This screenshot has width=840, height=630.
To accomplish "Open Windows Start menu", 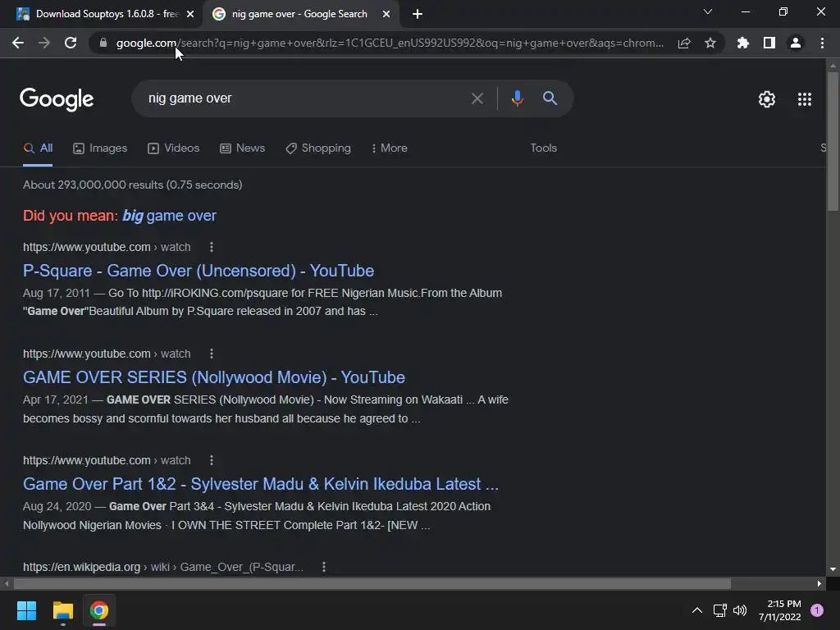I will point(26,610).
